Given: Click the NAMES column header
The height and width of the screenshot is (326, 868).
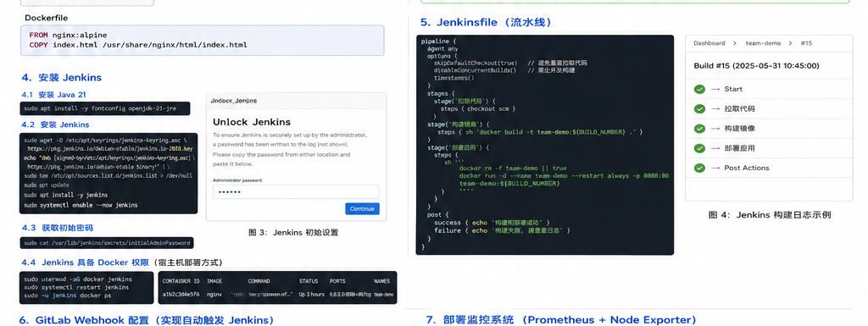Looking at the screenshot, I should [382, 281].
